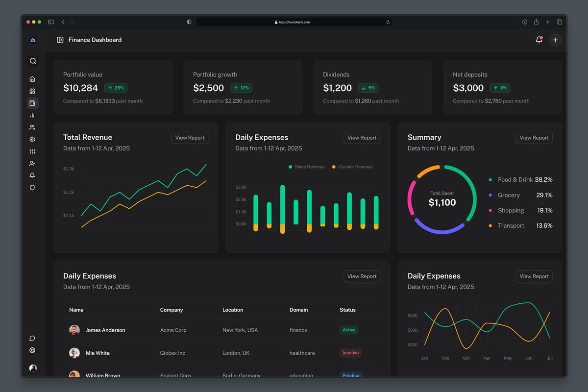Image resolution: width=588 pixels, height=392 pixels.
Task: Select the Shopping legend entry
Action: 520,210
